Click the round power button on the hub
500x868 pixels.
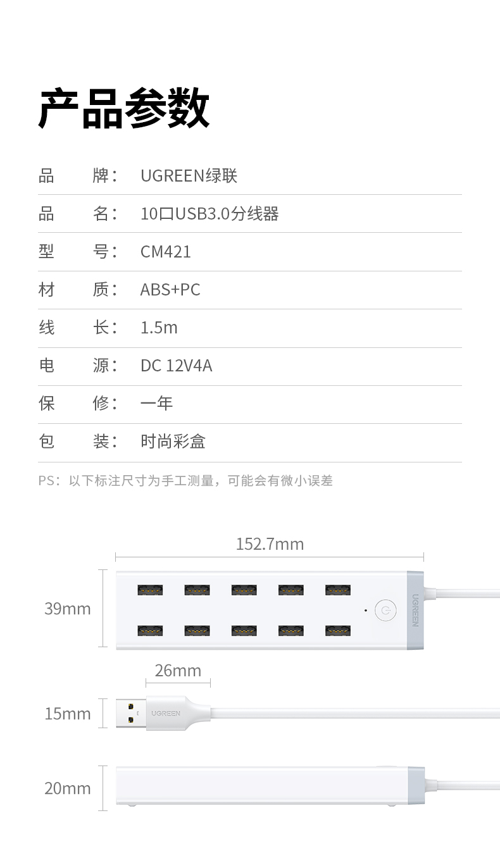385,611
